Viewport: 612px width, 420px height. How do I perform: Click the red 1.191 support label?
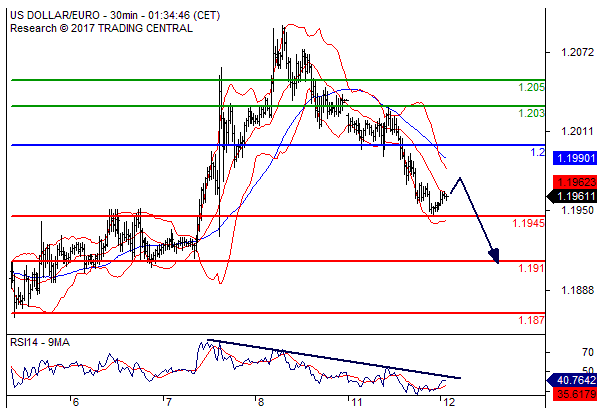pyautogui.click(x=531, y=268)
